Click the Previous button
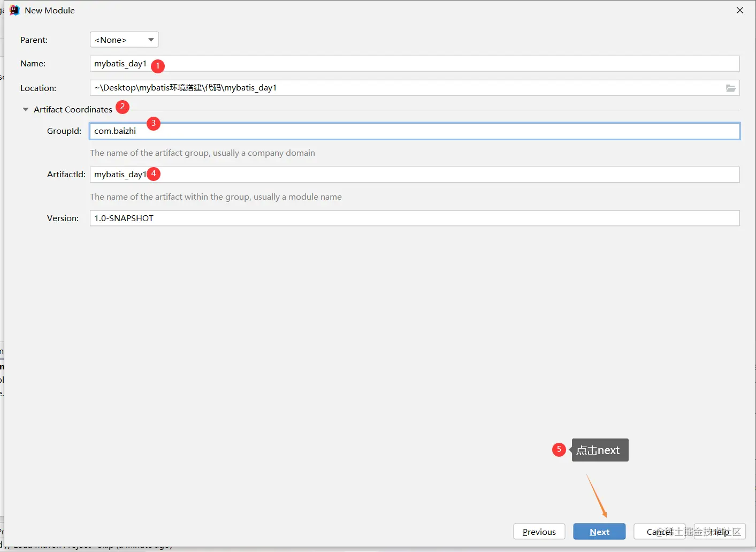The height and width of the screenshot is (552, 756). tap(539, 532)
